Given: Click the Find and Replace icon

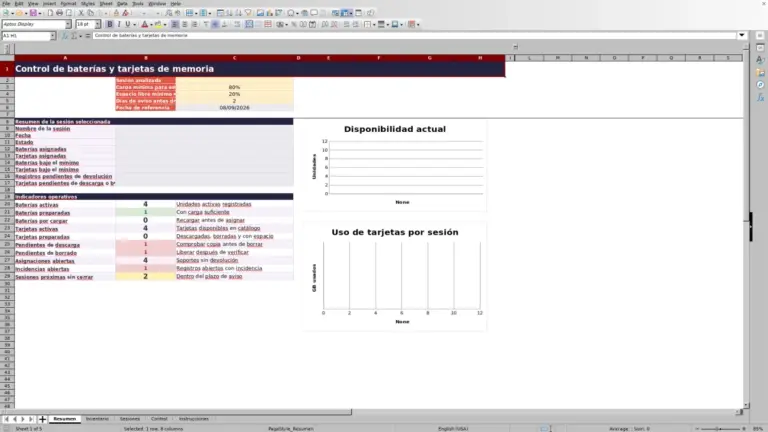Looking at the screenshot, I should point(169,13).
